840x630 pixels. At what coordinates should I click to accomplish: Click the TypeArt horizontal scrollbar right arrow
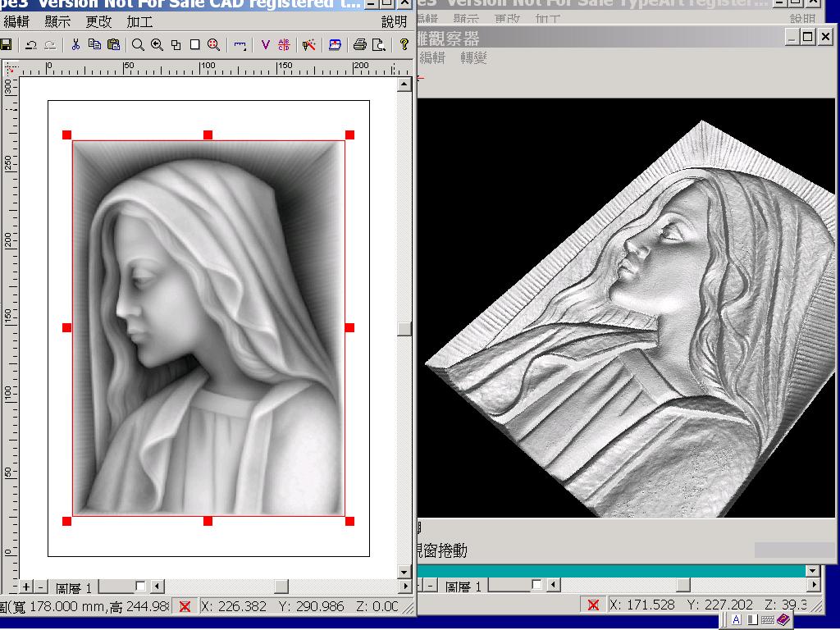(x=813, y=585)
